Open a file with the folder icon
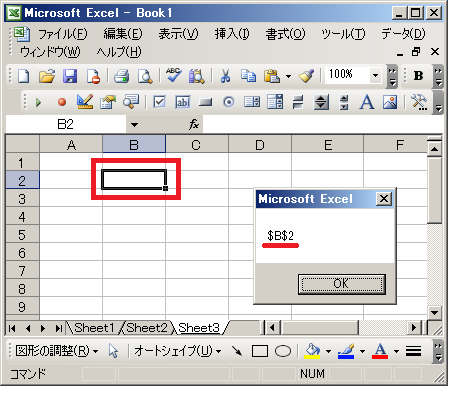 point(47,76)
